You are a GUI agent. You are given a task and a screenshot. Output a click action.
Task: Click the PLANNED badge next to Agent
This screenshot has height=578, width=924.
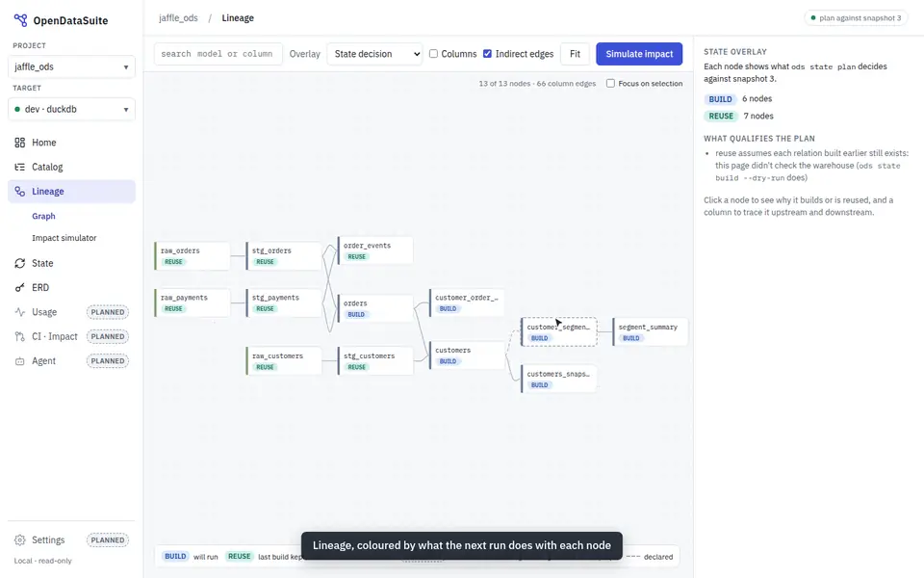107,361
